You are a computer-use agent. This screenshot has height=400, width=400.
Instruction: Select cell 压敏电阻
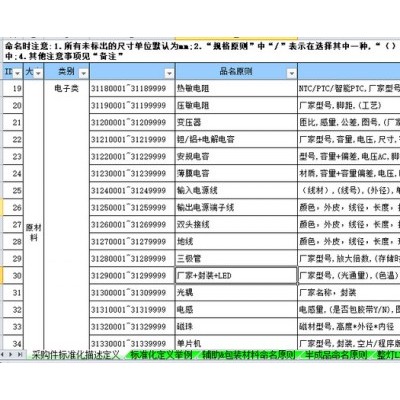[x=236, y=105]
